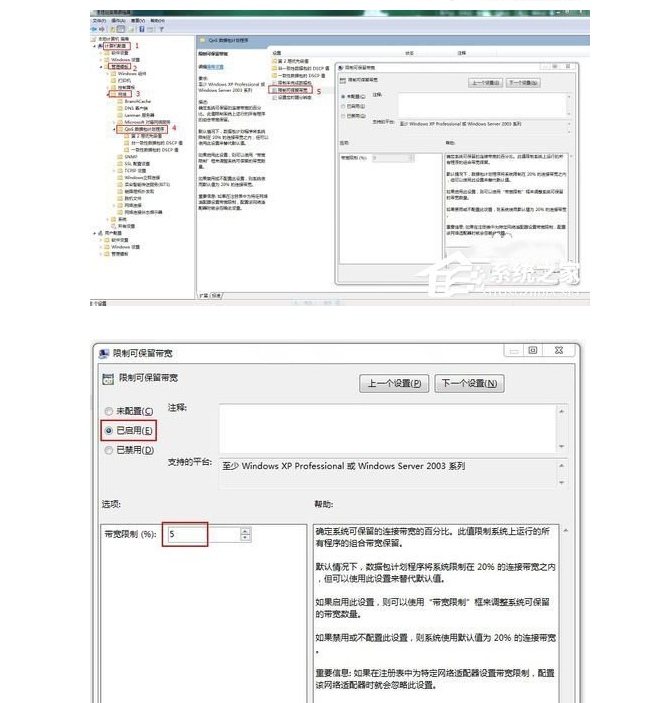Click the BranchCache folder icon in the tree
The height and width of the screenshot is (703, 661).
(x=120, y=101)
